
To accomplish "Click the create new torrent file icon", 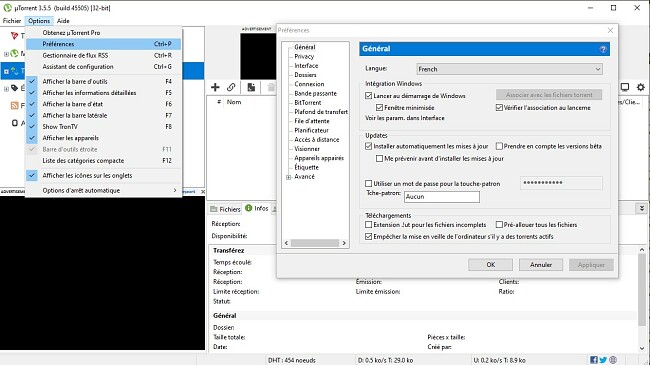I will click(251, 87).
